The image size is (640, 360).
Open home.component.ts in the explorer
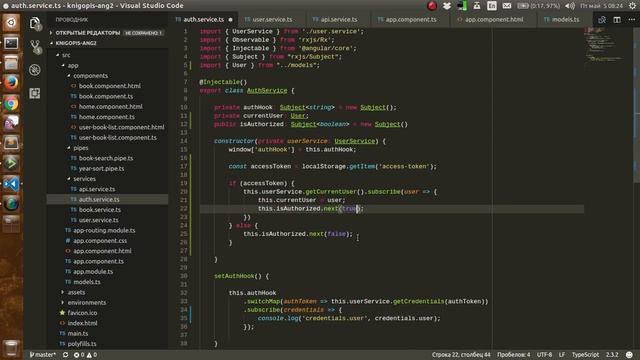click(107, 117)
